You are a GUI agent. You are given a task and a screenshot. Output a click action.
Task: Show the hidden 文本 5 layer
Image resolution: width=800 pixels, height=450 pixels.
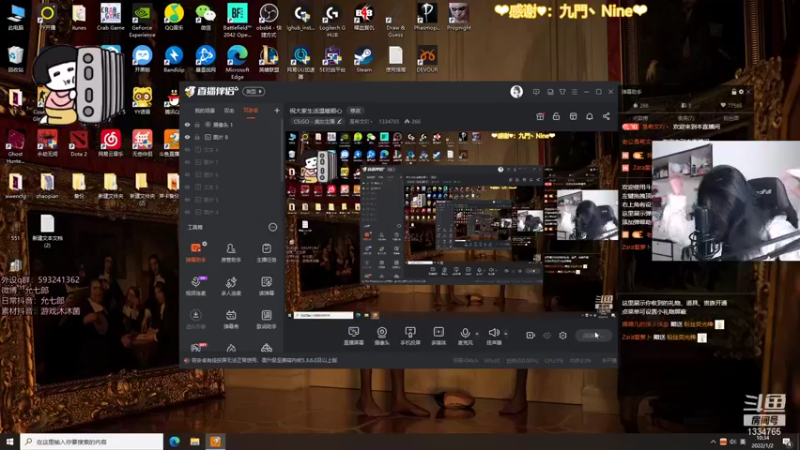[187, 187]
